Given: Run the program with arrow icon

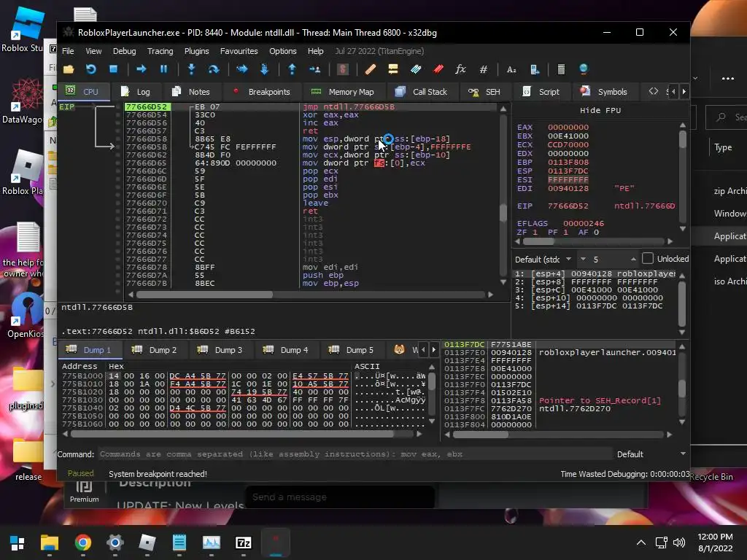Looking at the screenshot, I should 141,69.
